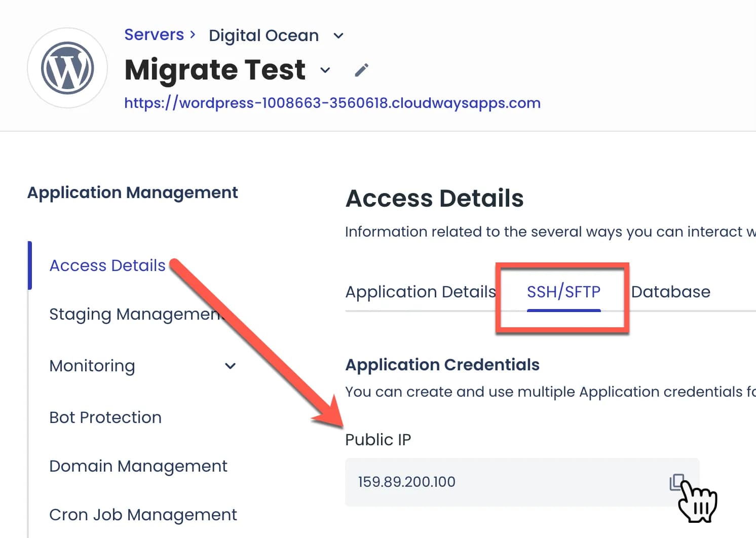Image resolution: width=756 pixels, height=538 pixels.
Task: Open Bot Protection settings
Action: coord(105,417)
